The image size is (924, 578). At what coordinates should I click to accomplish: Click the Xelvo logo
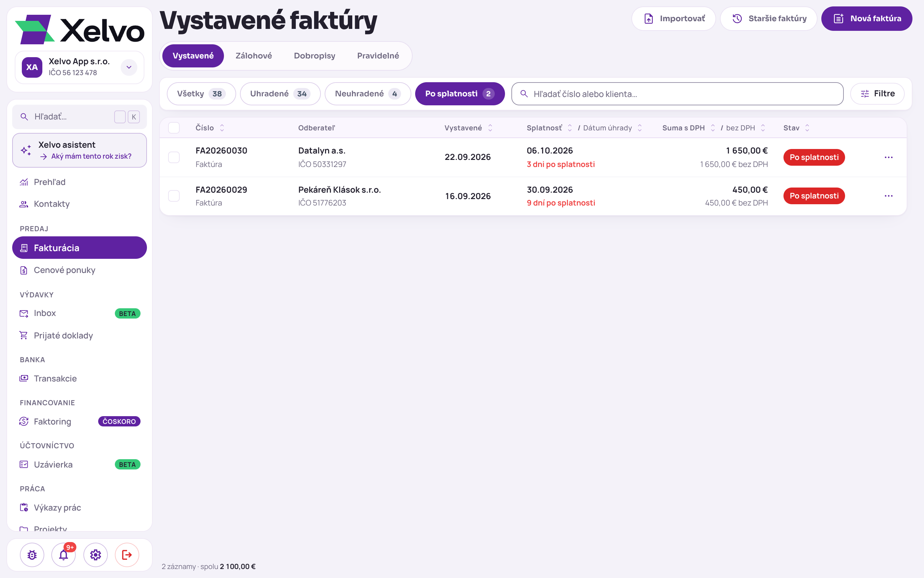(x=80, y=30)
